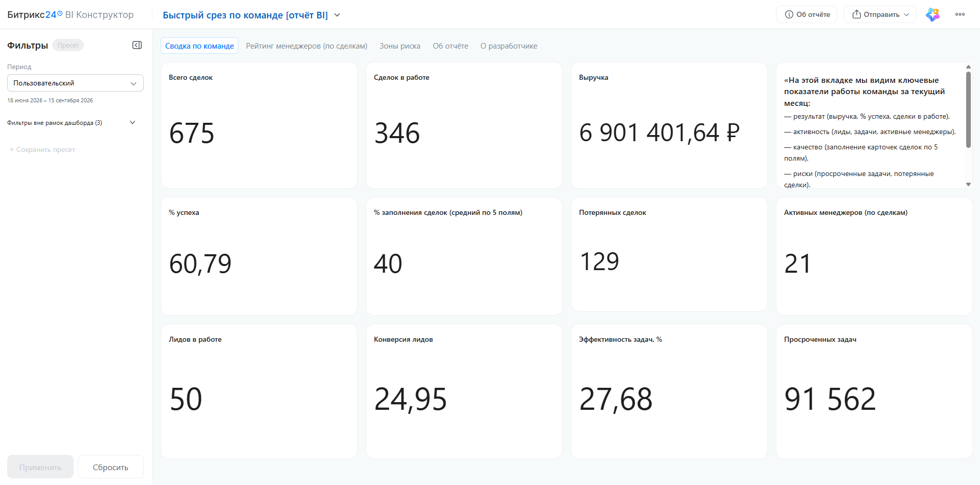Viewport: 980px width, 485px height.
Task: Click the Просроченных задач value 91 562
Action: (x=831, y=399)
